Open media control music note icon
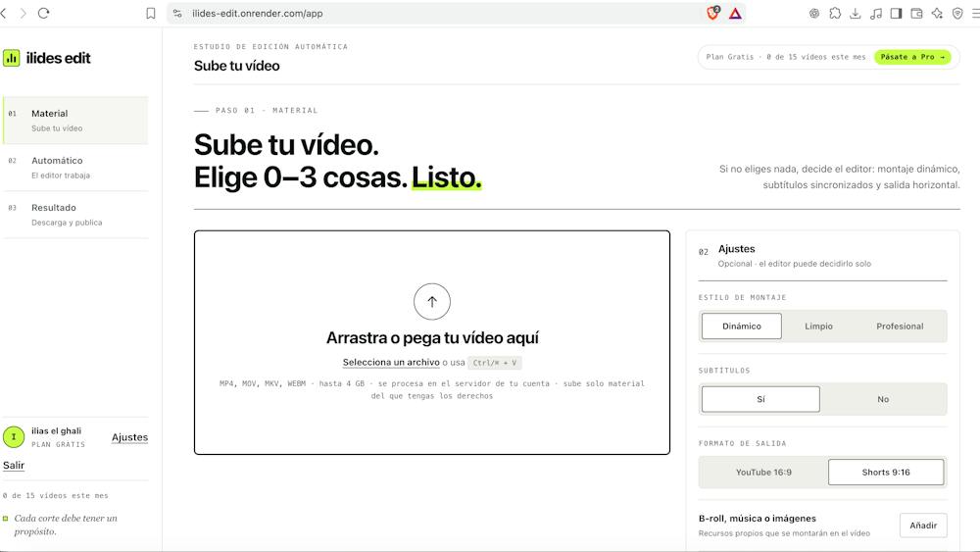 pyautogui.click(x=876, y=13)
